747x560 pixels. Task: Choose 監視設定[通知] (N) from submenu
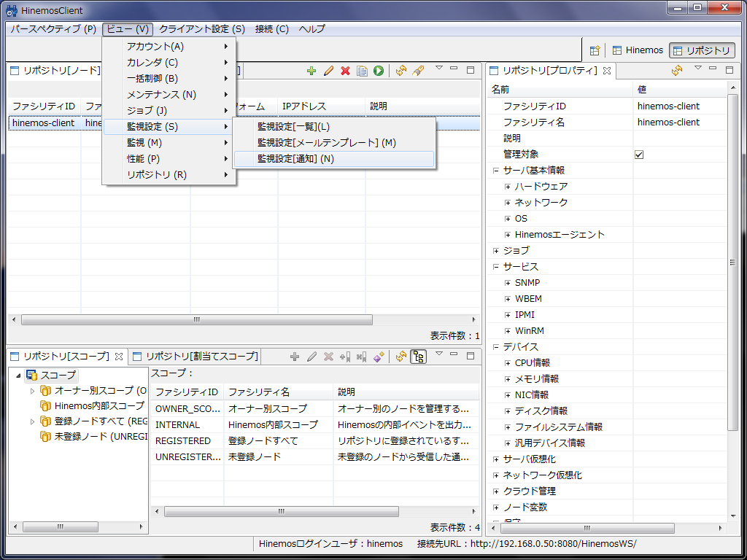334,159
